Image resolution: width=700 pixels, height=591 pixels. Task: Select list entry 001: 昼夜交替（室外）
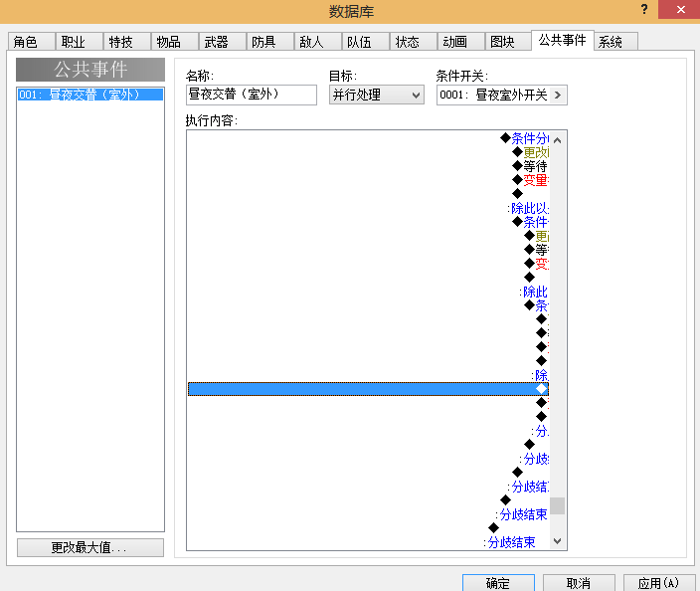90,95
